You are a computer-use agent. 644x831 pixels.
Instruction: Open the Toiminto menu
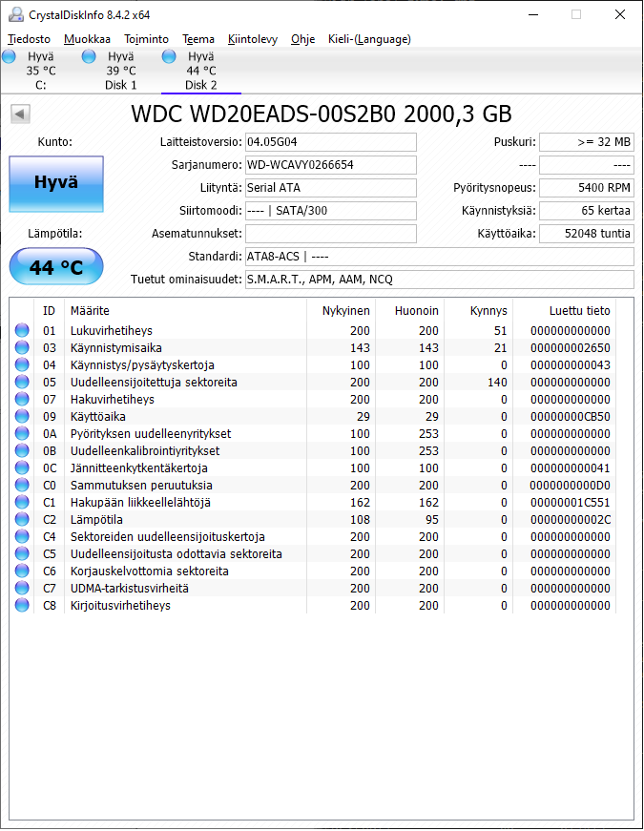146,39
